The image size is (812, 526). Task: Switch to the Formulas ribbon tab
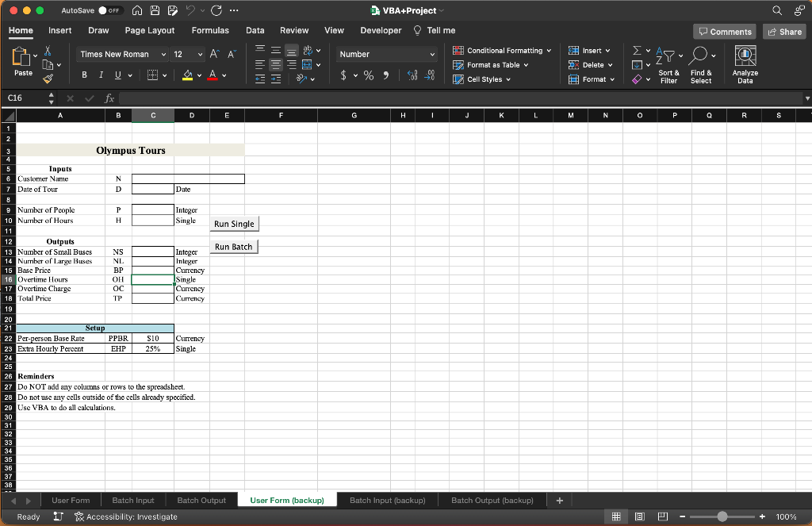210,30
